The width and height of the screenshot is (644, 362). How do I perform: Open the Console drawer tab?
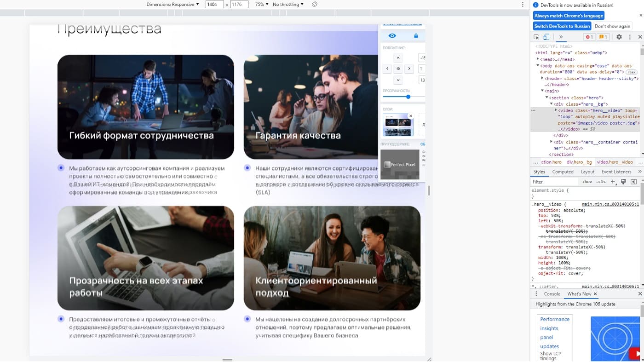coord(552,294)
